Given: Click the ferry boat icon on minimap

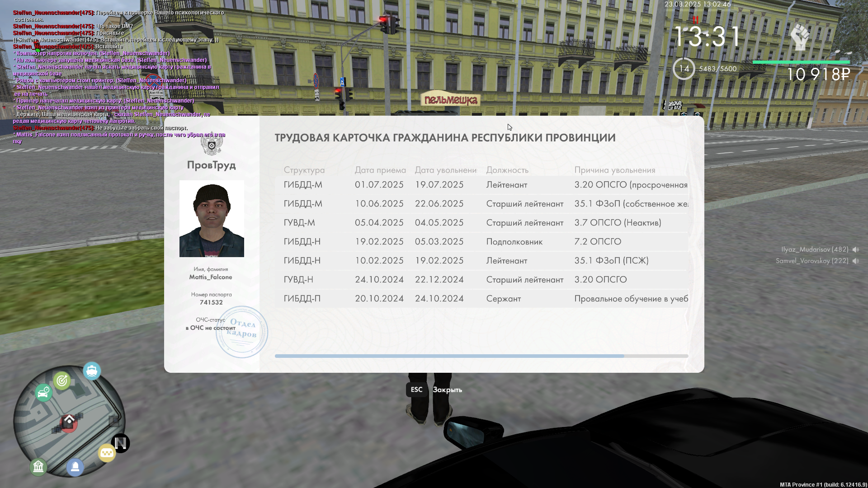Looking at the screenshot, I should click(x=92, y=371).
